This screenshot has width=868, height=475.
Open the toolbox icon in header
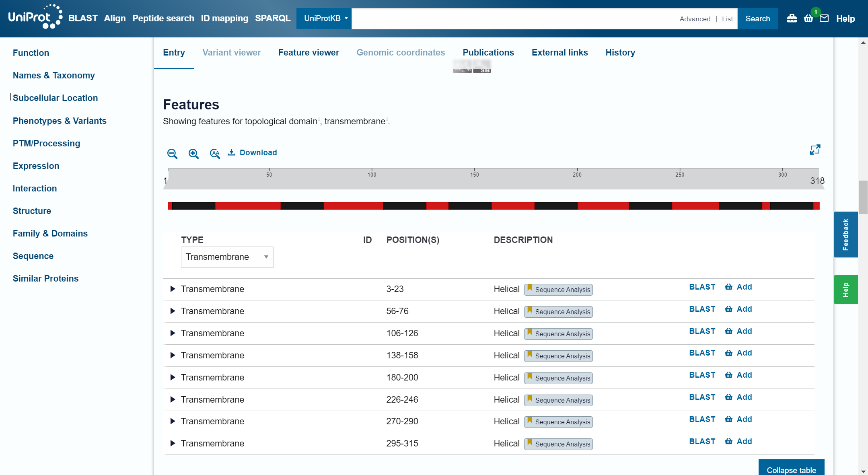[x=792, y=19]
